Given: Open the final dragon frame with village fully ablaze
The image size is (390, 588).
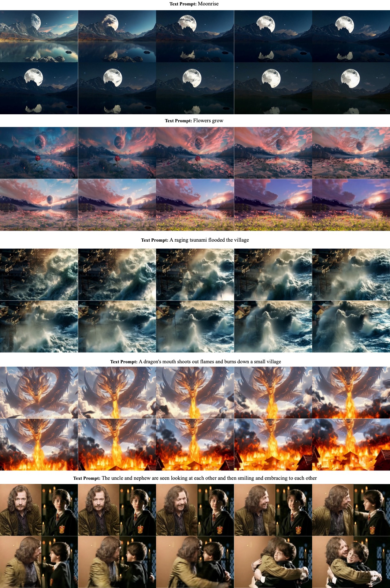Looking at the screenshot, I should click(x=351, y=445).
